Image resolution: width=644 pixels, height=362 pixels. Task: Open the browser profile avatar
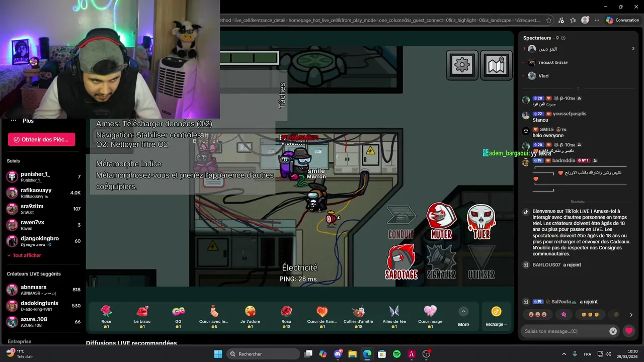[x=585, y=20]
